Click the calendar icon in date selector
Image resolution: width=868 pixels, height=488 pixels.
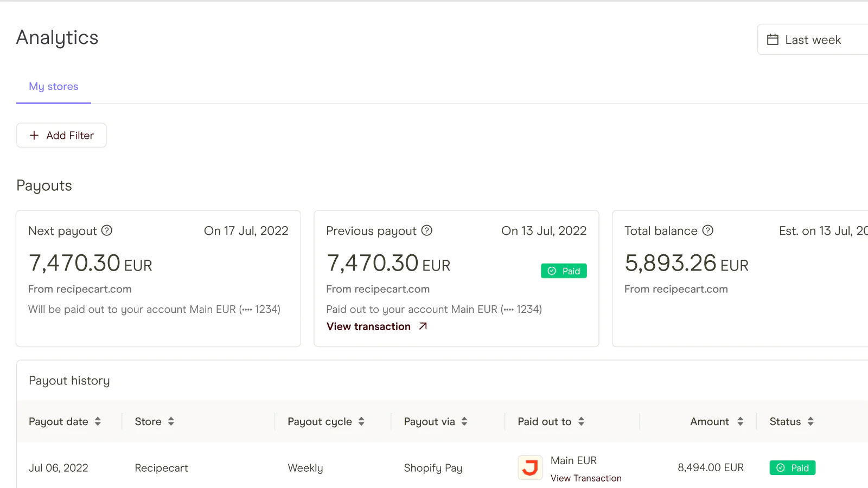(x=773, y=40)
